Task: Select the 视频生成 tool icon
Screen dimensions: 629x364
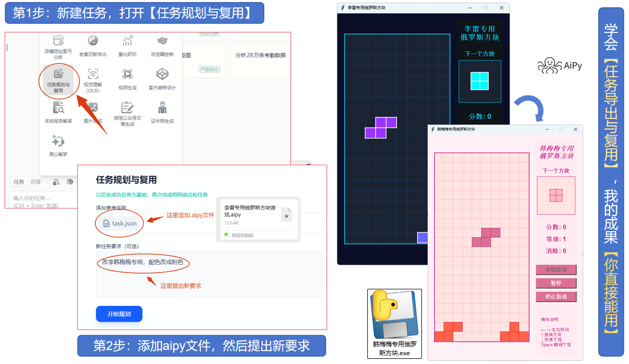Action: [x=127, y=75]
